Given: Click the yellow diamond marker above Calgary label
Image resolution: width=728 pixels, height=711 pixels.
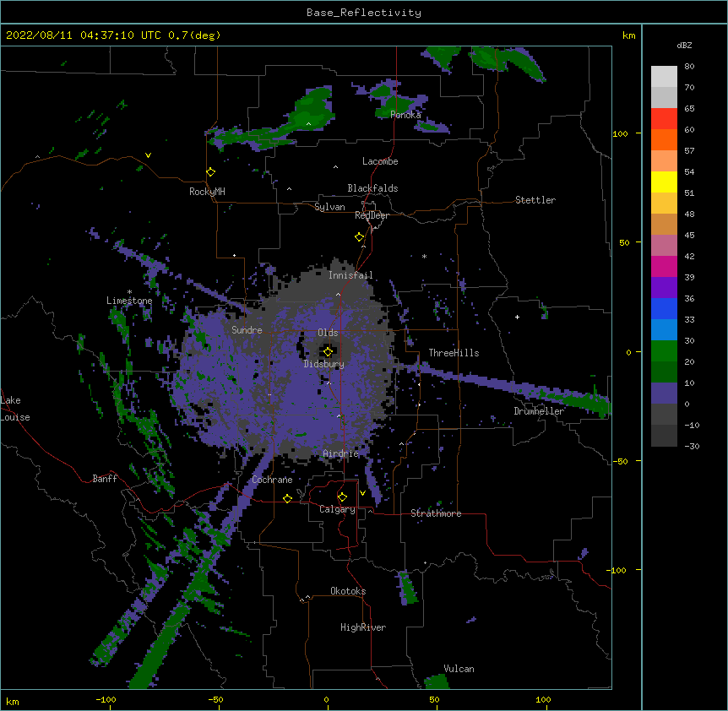Looking at the screenshot, I should (342, 497).
